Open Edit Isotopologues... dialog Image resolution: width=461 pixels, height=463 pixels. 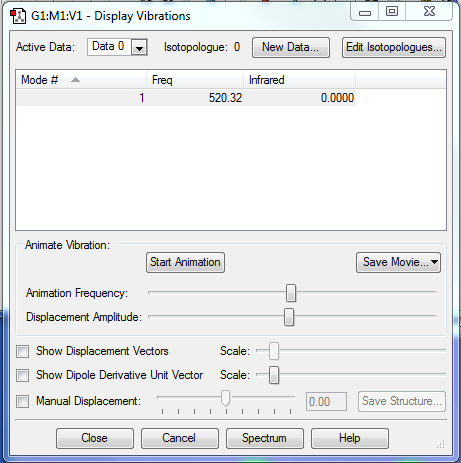coord(394,47)
